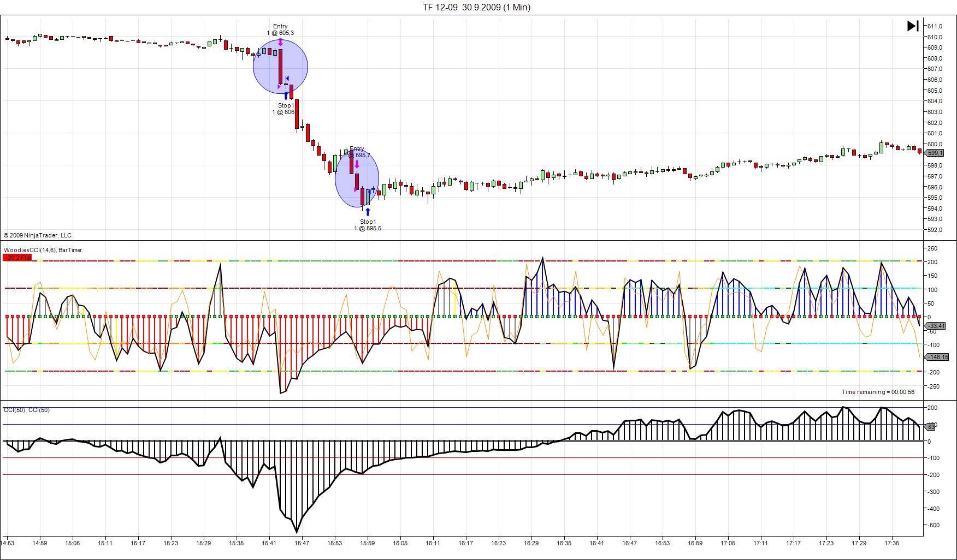Click the 2009 NinjaTrader, LLC copyright text

point(38,235)
